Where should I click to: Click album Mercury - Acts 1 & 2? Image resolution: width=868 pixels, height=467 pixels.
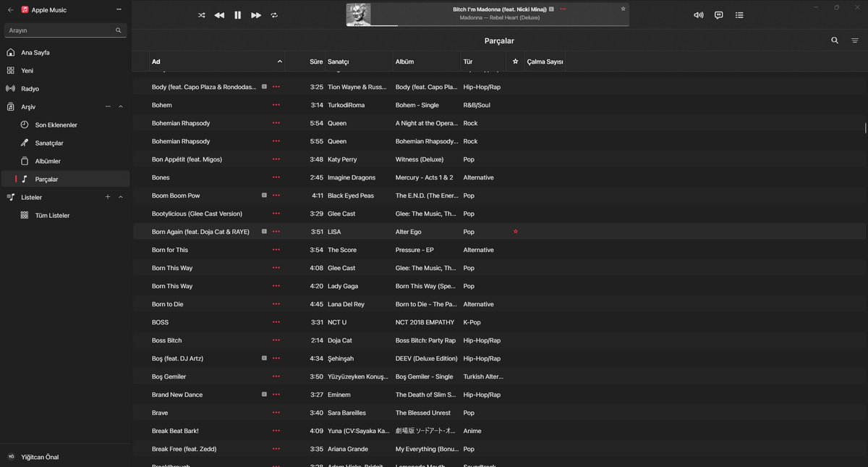(x=424, y=177)
